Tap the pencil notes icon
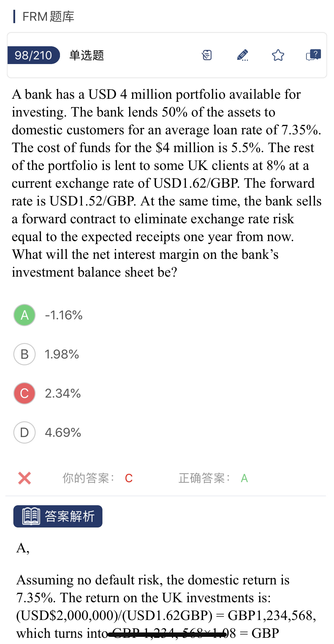334x644 pixels. [243, 55]
